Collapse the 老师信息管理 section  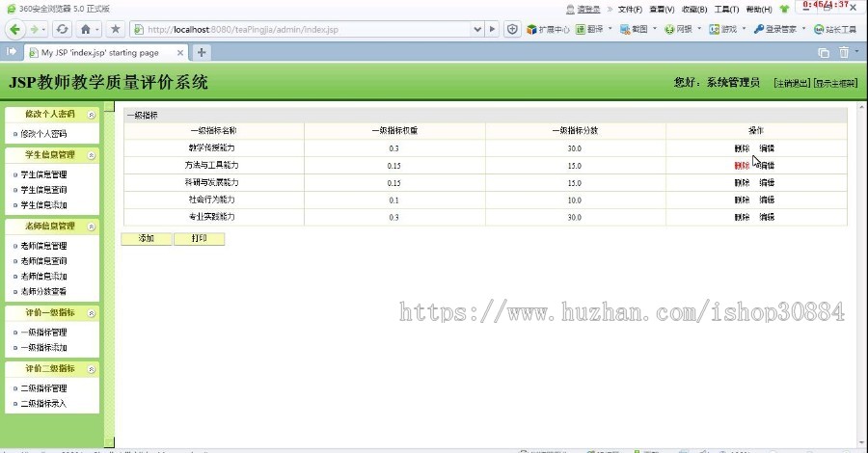92,226
